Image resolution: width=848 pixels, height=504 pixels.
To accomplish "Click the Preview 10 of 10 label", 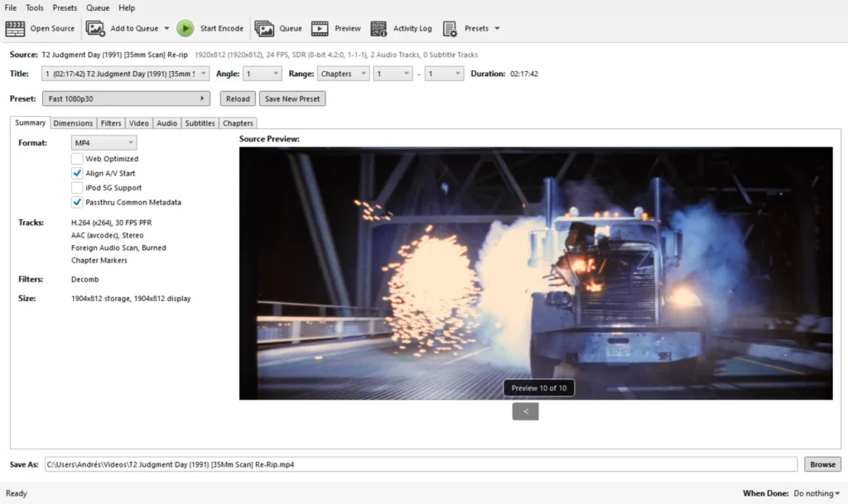I will pos(539,388).
